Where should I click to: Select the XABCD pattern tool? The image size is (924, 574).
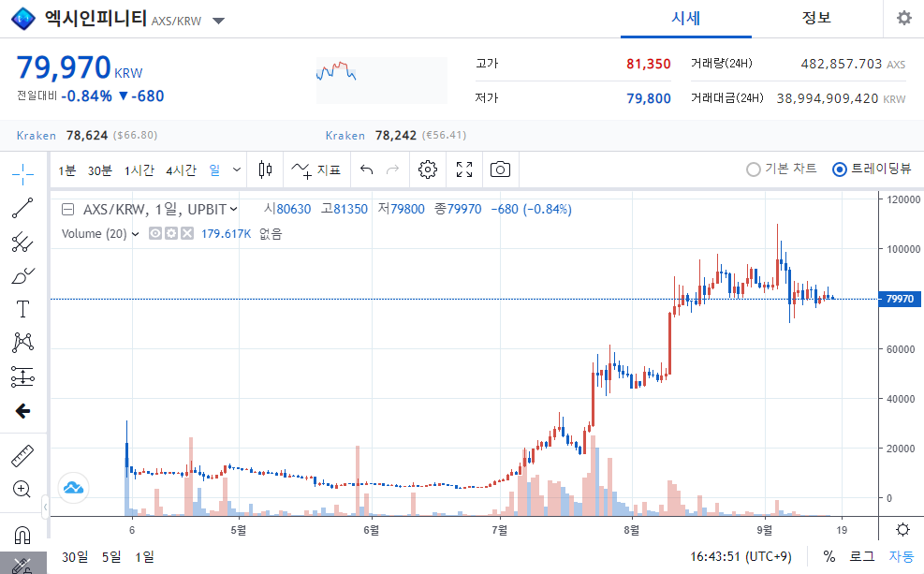pyautogui.click(x=22, y=343)
